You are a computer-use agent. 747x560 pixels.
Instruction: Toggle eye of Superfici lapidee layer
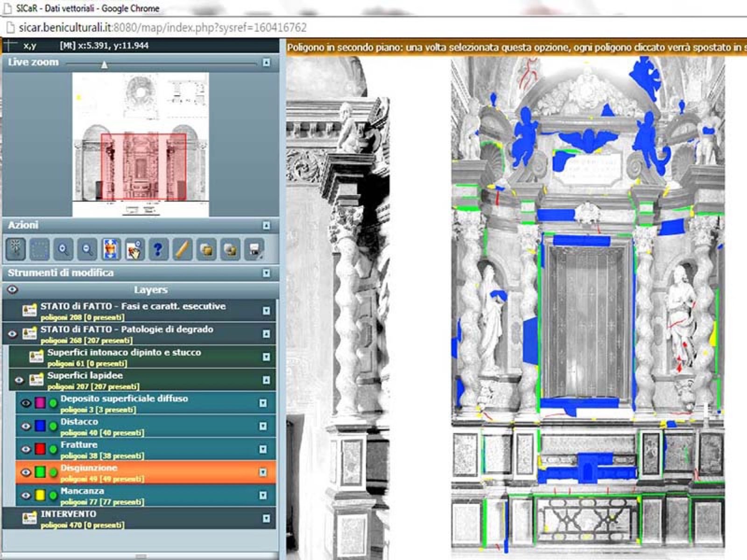[x=19, y=380]
